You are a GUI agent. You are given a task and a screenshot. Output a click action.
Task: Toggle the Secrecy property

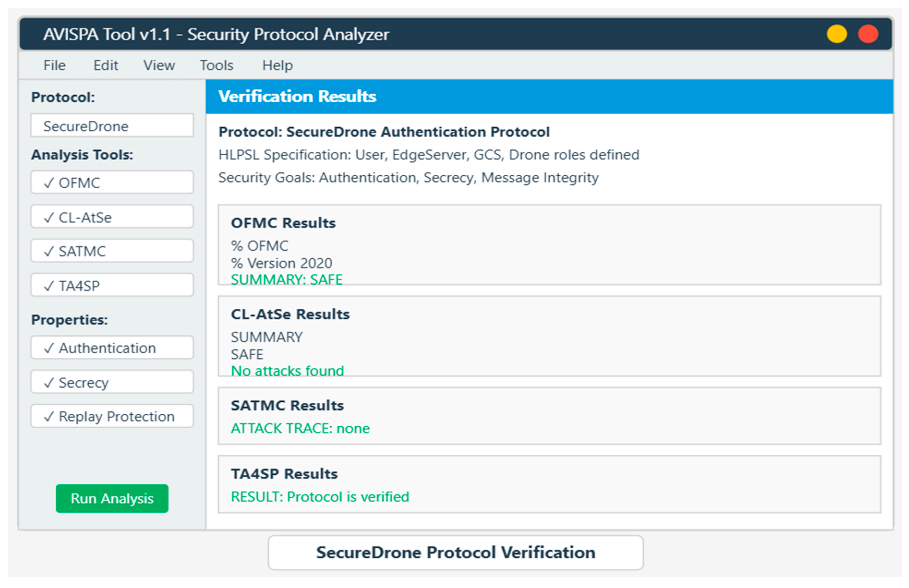coord(112,382)
